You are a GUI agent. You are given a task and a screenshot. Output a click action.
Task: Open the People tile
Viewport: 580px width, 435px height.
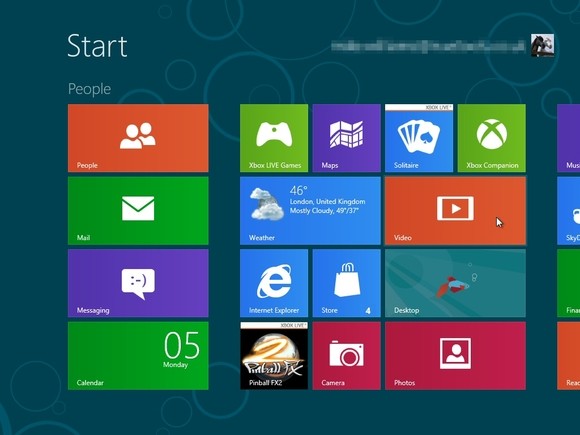click(138, 138)
